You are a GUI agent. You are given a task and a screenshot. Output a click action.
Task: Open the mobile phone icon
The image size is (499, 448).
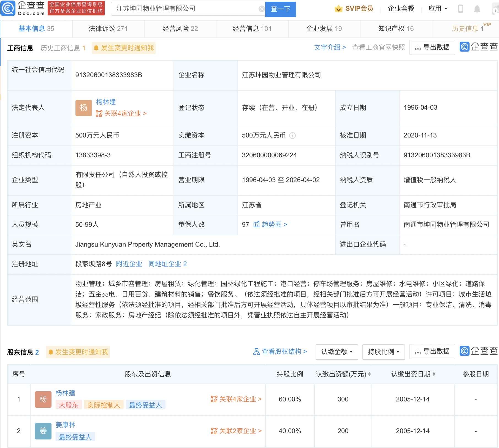(x=460, y=9)
